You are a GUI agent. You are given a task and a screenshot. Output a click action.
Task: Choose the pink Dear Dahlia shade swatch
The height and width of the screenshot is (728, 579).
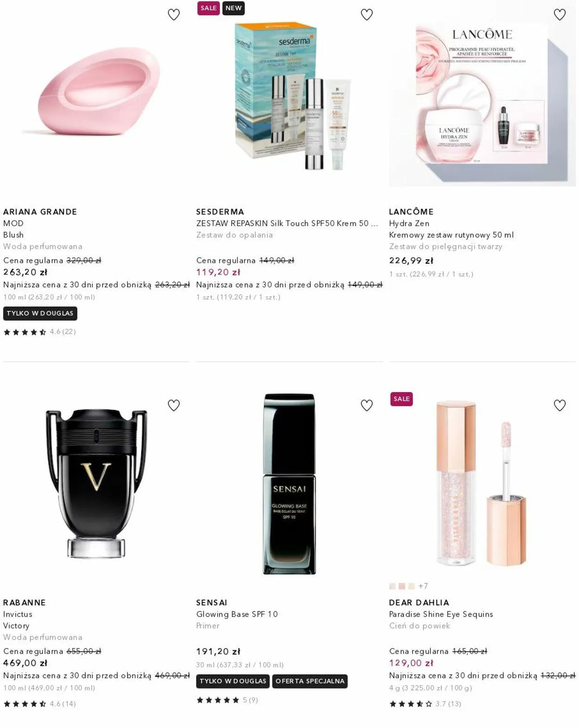[402, 586]
